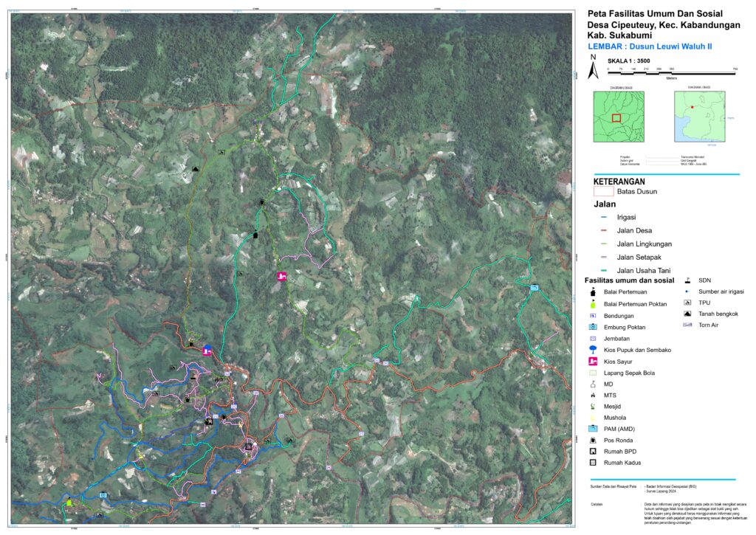
Task: Click the Rumah Kadus legend symbol
Action: 593,463
